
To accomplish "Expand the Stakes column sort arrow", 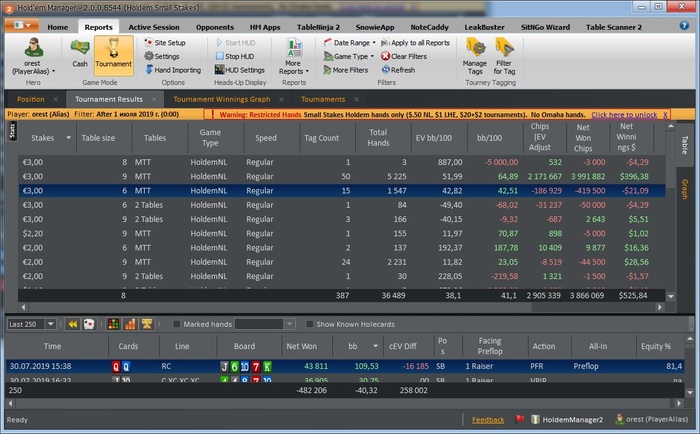I will point(68,138).
